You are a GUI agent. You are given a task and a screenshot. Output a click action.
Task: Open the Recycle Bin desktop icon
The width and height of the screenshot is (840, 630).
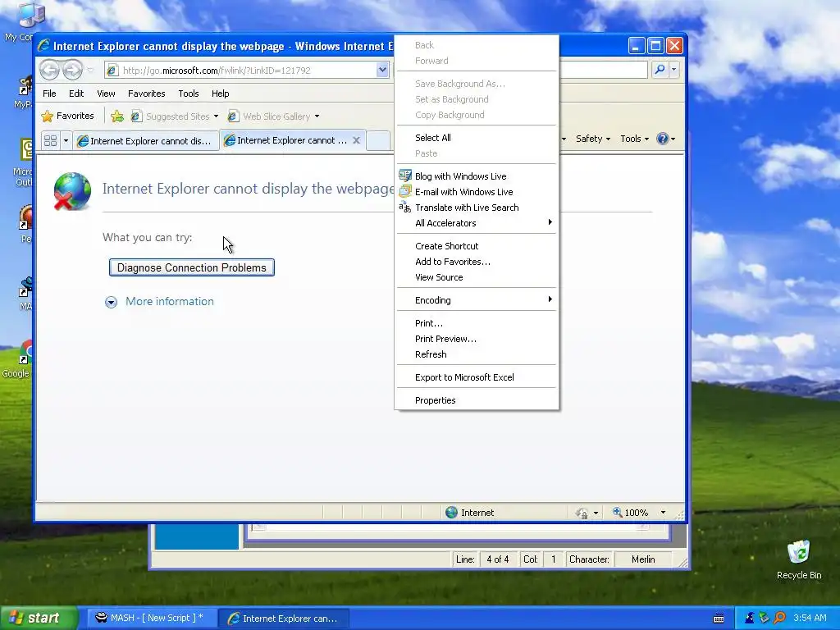click(799, 559)
